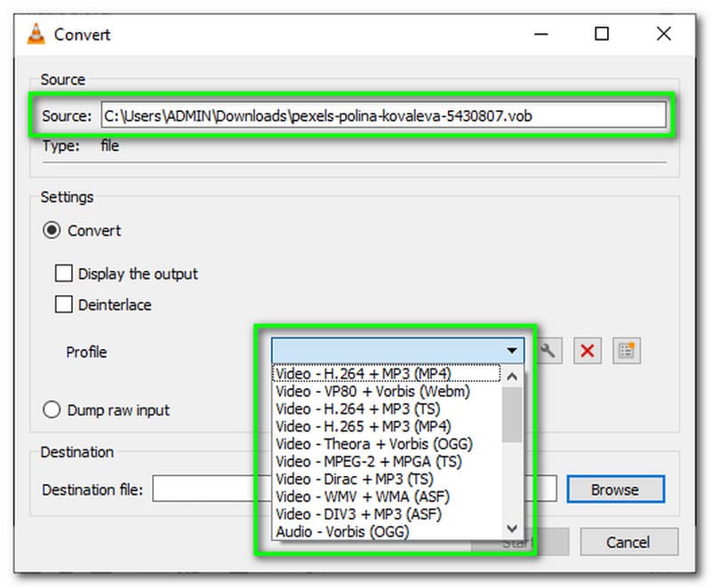Click the red X delete profile icon
The height and width of the screenshot is (588, 711).
(x=587, y=351)
